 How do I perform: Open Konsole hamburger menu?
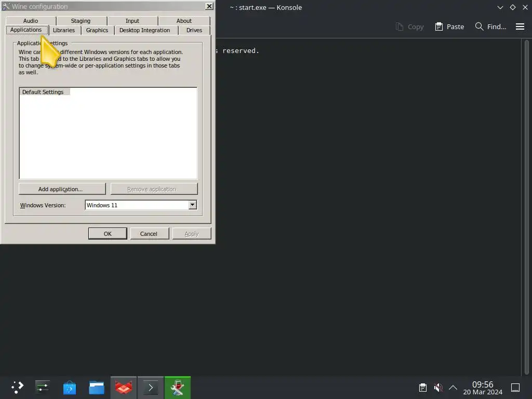coord(520,26)
